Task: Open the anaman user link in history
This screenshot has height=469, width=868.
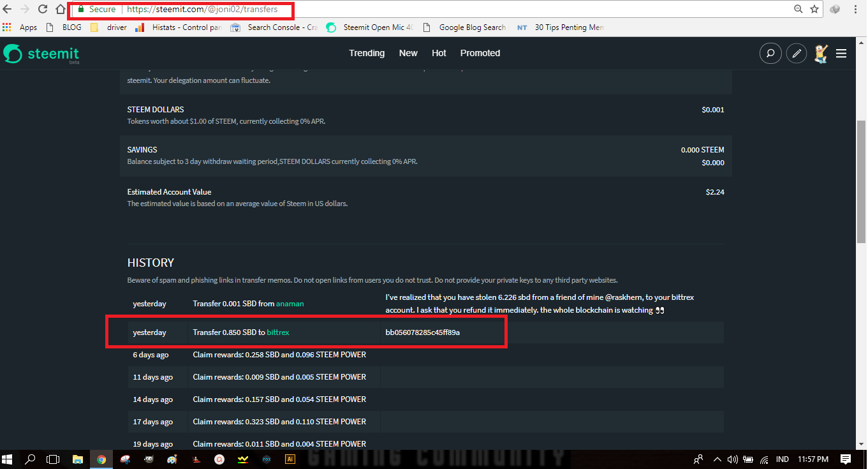Action: tap(290, 304)
